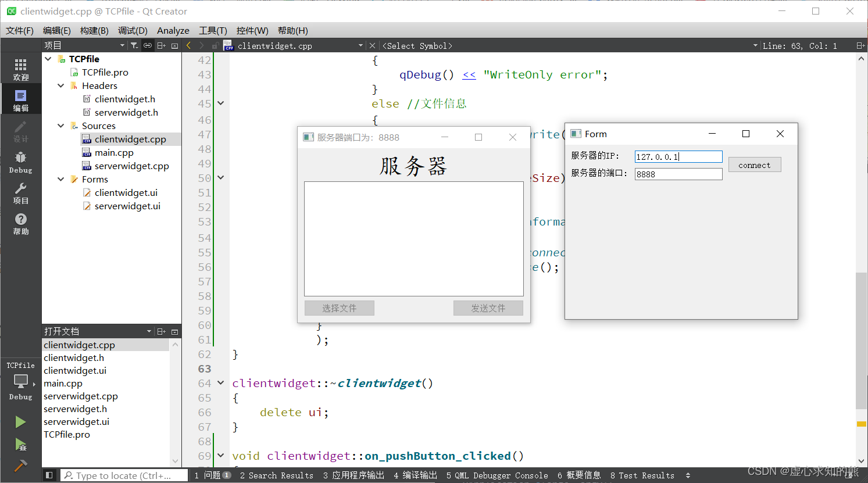Run the project with green play button
The width and height of the screenshot is (868, 483).
(x=20, y=422)
